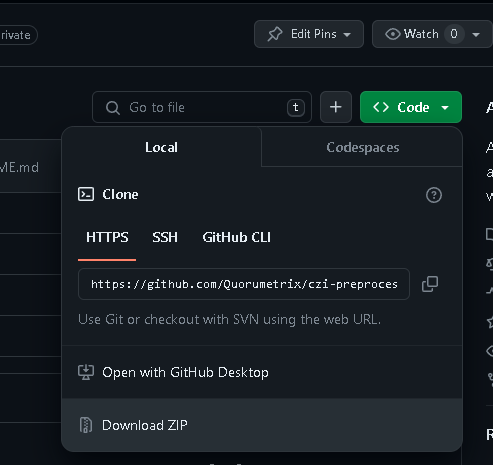
Task: Select the SSH clone option
Action: click(x=165, y=237)
